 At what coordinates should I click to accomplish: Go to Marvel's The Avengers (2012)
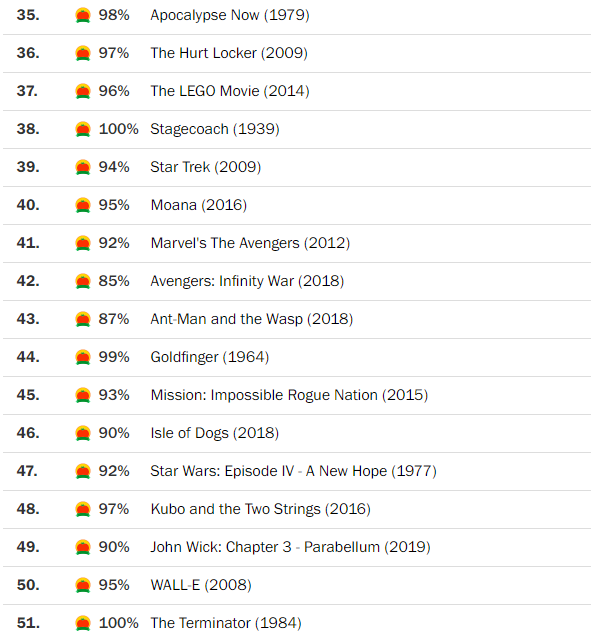click(250, 243)
